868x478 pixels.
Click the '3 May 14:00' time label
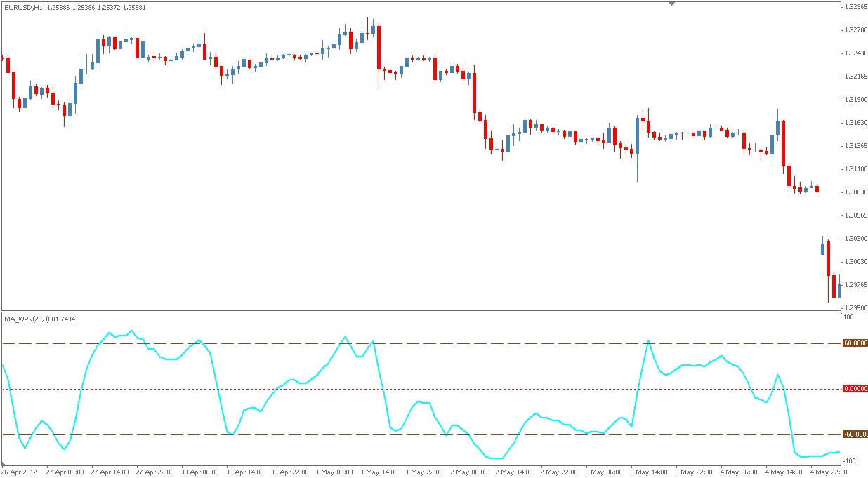(650, 472)
